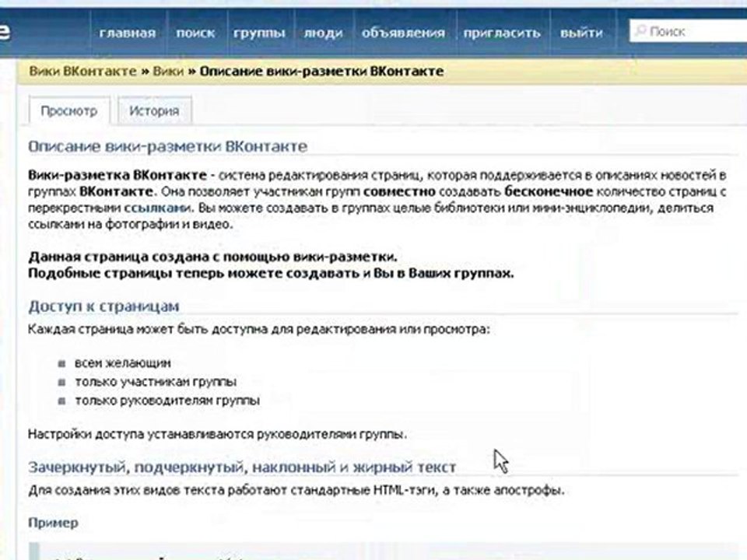Click sentence Каждая страница может быть доступна
The width and height of the screenshot is (747, 560).
[258, 330]
